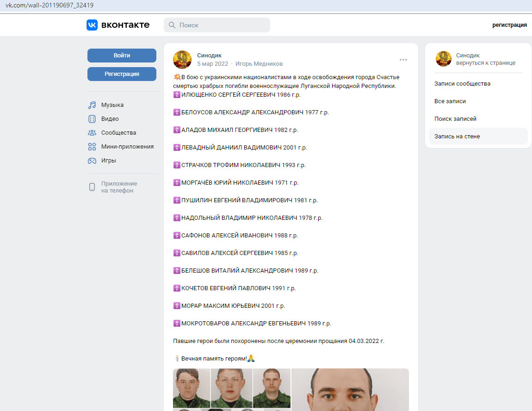
Task: Click the cross emoji before САФОНОВ АЛЕКСЕЙ
Action: [177, 235]
